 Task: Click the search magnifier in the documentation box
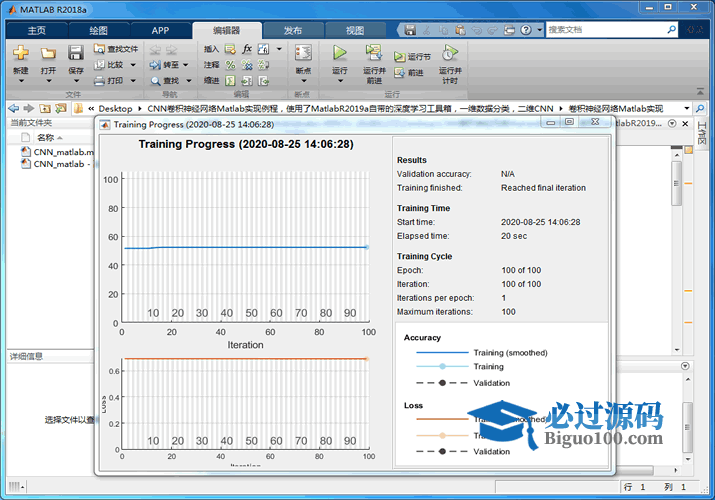click(671, 30)
